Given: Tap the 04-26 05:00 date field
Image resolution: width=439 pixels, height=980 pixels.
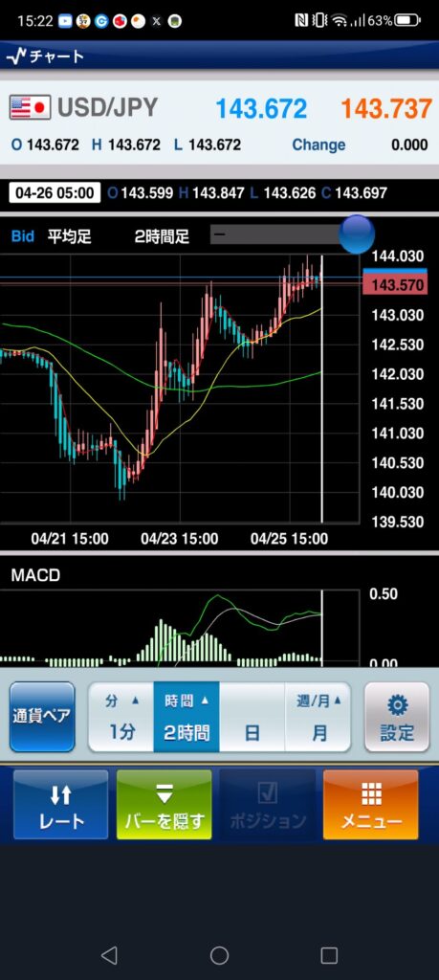Looking at the screenshot, I should click(x=55, y=193).
